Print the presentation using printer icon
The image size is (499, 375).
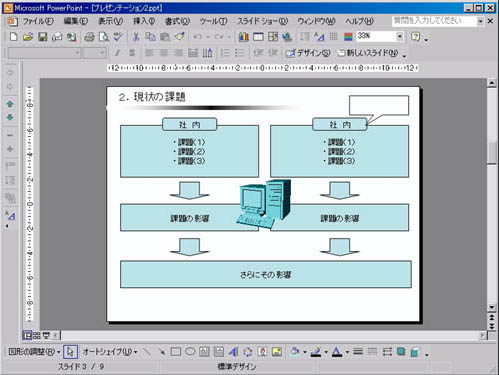89,37
